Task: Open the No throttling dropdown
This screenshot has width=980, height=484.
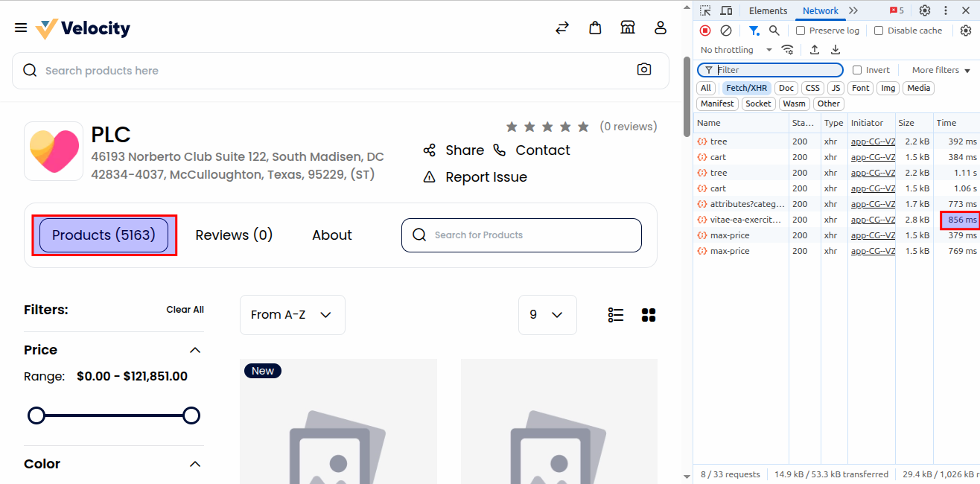Action: point(736,50)
